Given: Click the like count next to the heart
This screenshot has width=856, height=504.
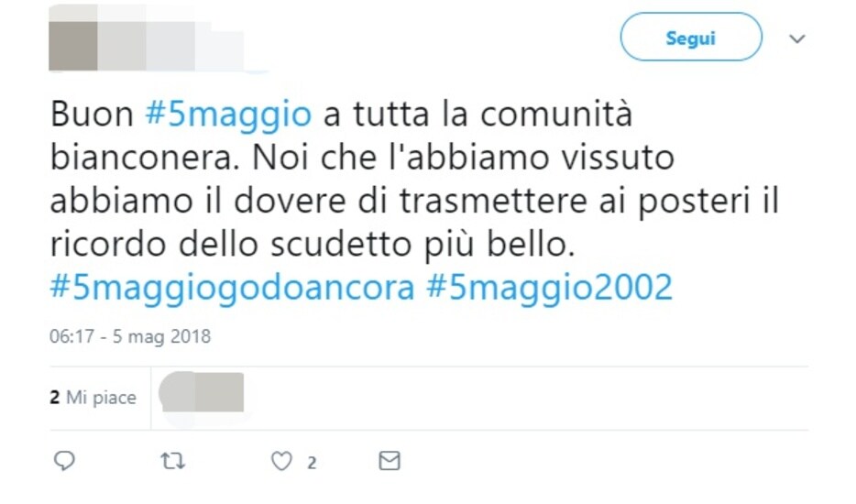Looking at the screenshot, I should point(312,463).
